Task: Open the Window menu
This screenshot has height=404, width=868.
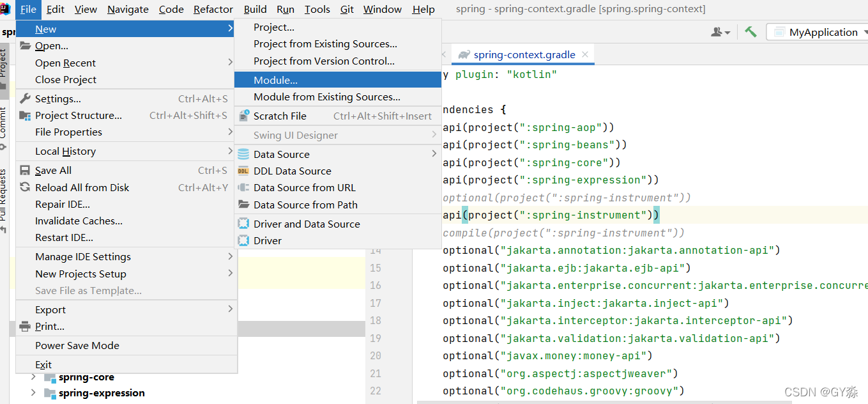Action: pos(383,9)
